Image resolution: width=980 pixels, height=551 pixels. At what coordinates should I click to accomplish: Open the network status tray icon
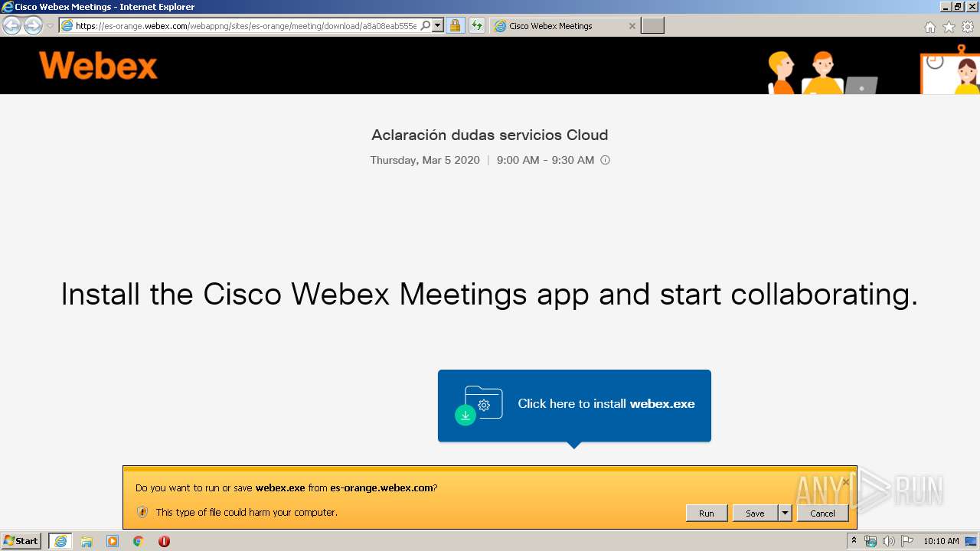tap(871, 541)
